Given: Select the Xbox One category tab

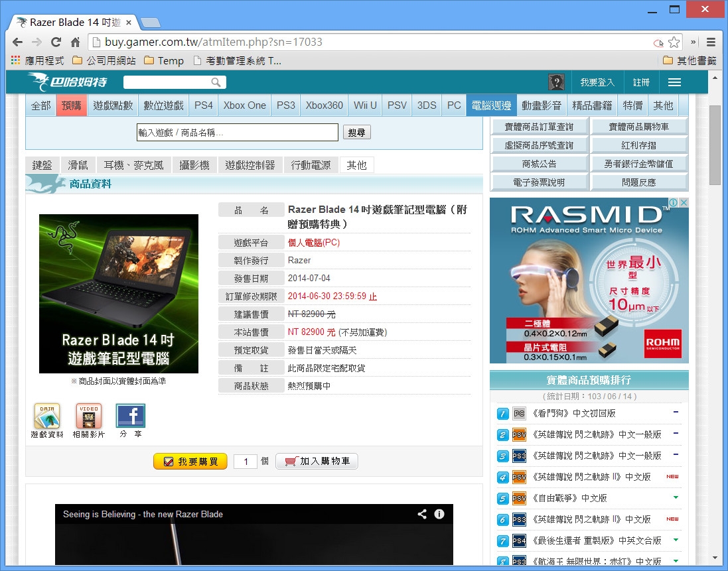Looking at the screenshot, I should [x=245, y=105].
